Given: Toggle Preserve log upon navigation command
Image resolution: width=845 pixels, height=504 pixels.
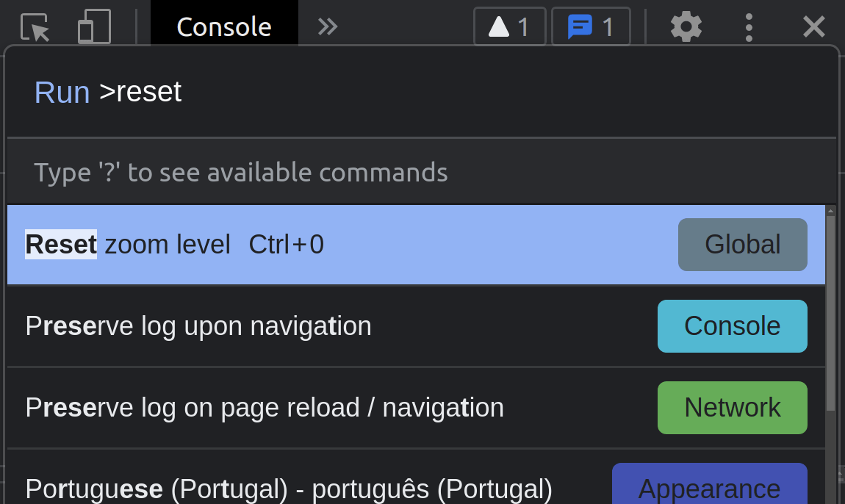Looking at the screenshot, I should point(416,326).
